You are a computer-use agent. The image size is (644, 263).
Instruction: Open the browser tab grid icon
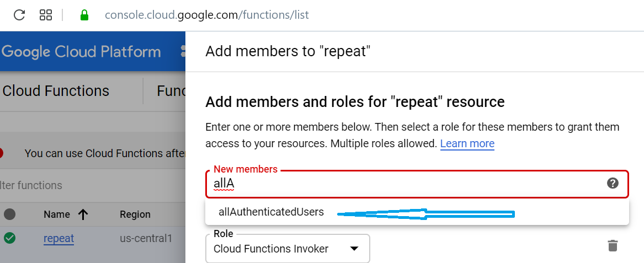tap(46, 15)
